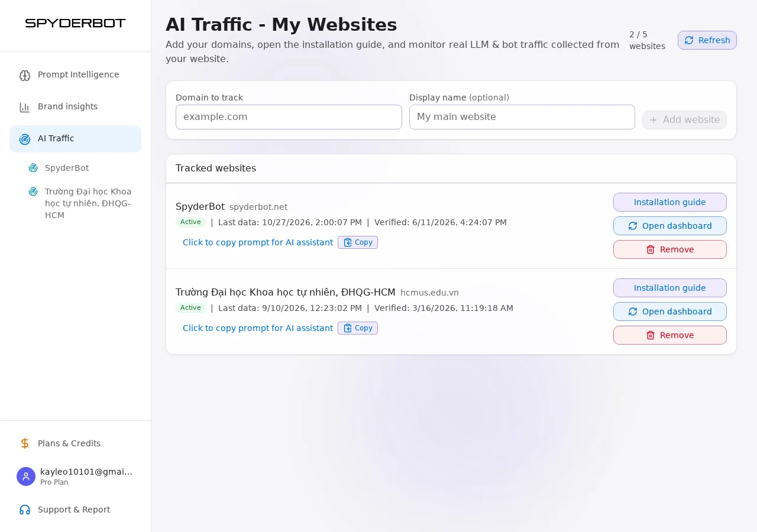Image resolution: width=757 pixels, height=532 pixels.
Task: Click the Plans & Credits dollar icon
Action: click(x=25, y=443)
